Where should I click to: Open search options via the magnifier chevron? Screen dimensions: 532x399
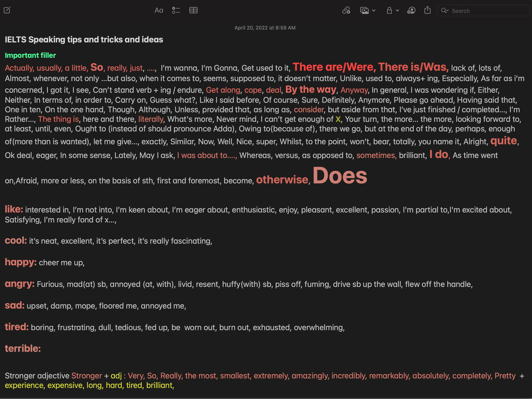(x=445, y=11)
